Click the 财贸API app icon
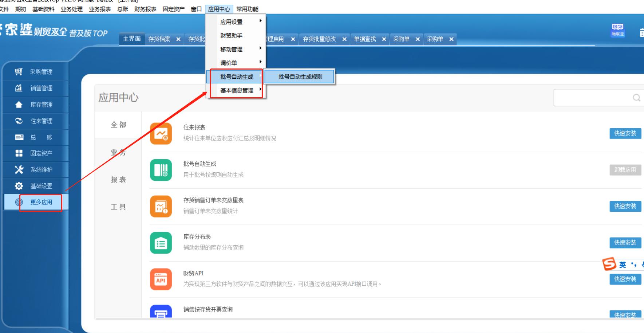The image size is (644, 333). click(x=161, y=279)
